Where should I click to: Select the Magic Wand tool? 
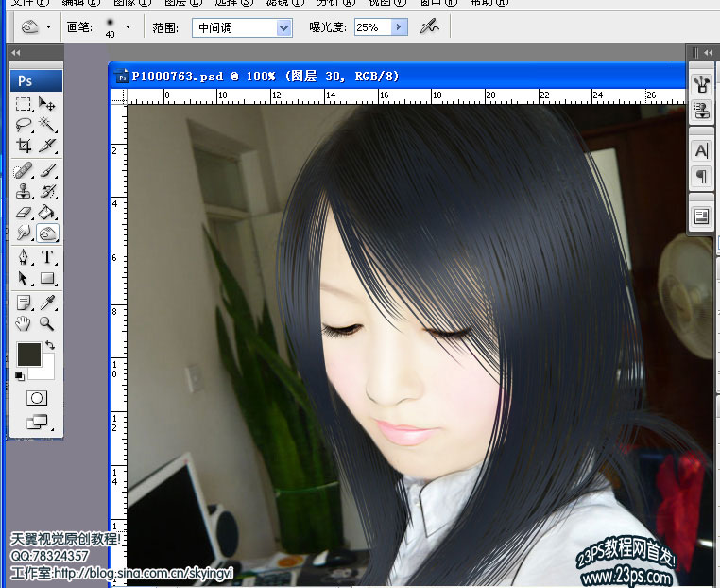pos(47,125)
